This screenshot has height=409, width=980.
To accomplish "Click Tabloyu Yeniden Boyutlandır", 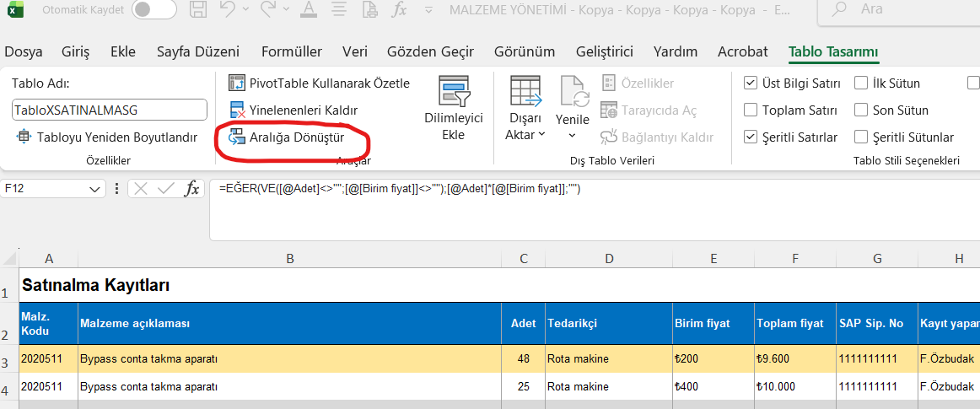I will point(107,137).
